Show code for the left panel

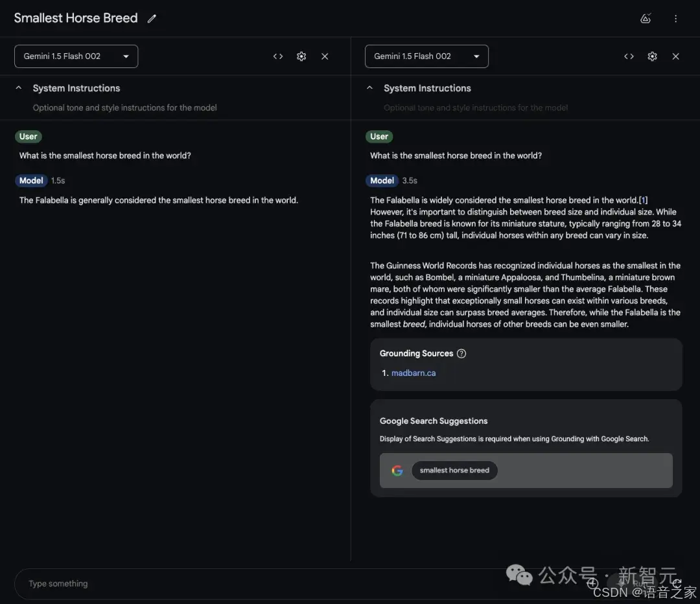278,56
